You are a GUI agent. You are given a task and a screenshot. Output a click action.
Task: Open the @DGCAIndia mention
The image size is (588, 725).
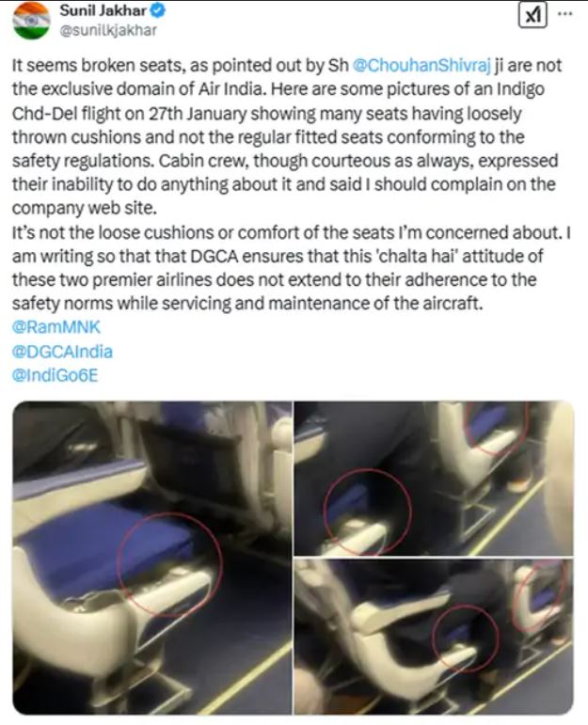click(x=62, y=352)
